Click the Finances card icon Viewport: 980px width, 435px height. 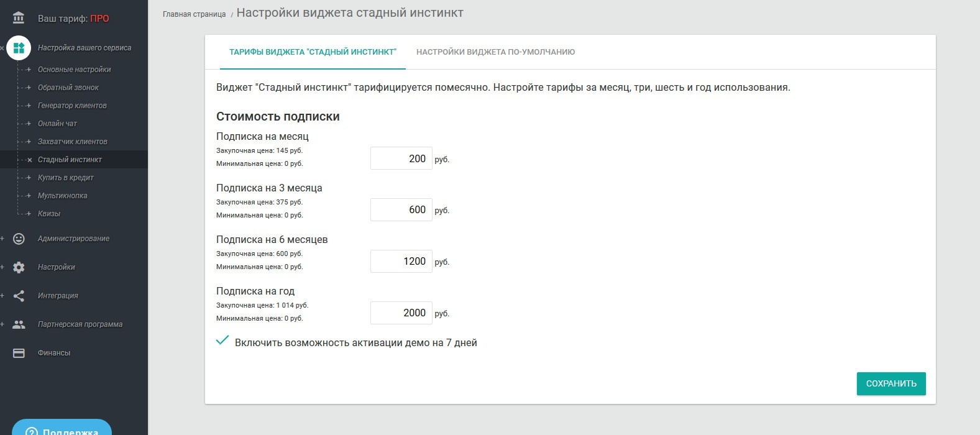tap(19, 353)
